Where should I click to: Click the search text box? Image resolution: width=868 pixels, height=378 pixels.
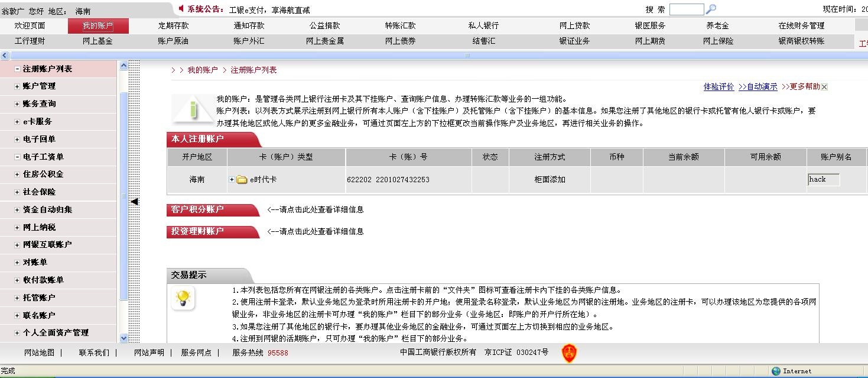[x=687, y=9]
